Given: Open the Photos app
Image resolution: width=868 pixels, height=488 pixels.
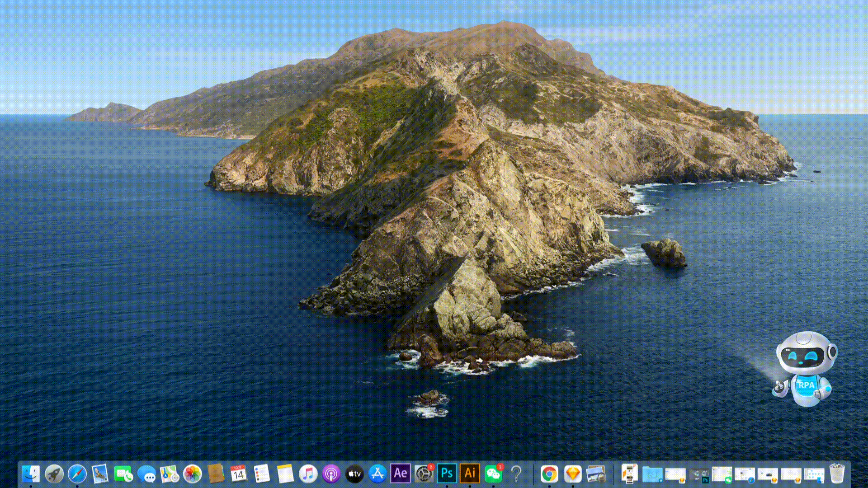Looking at the screenshot, I should [193, 474].
